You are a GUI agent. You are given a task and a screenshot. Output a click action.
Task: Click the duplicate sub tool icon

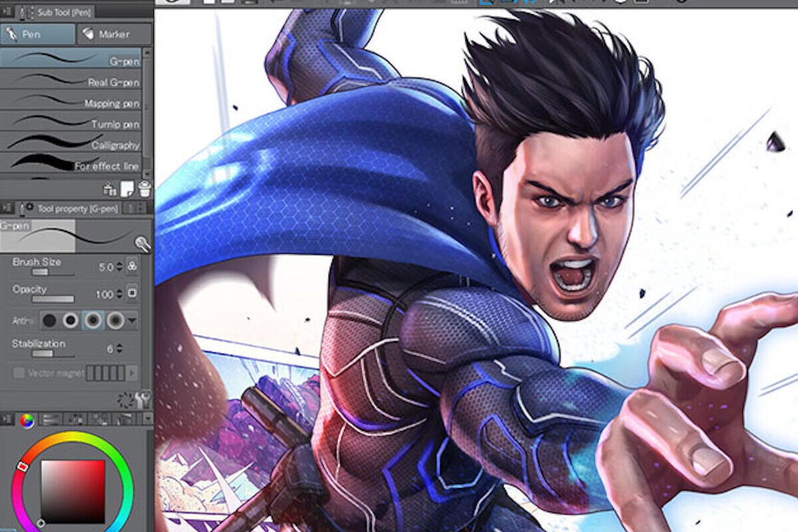coord(127,190)
